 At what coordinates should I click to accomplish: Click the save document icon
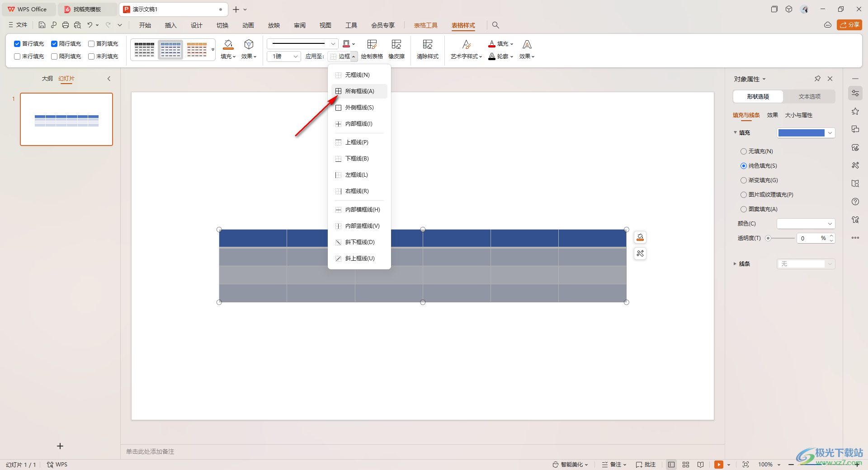42,25
